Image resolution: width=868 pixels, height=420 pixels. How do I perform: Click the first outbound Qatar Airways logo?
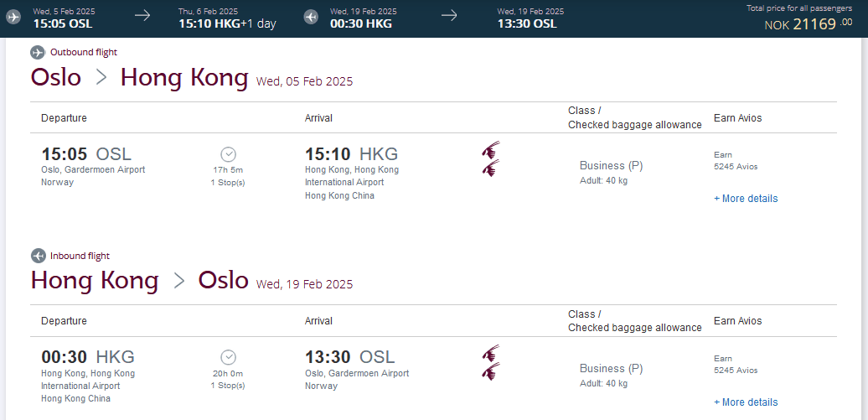tap(491, 151)
